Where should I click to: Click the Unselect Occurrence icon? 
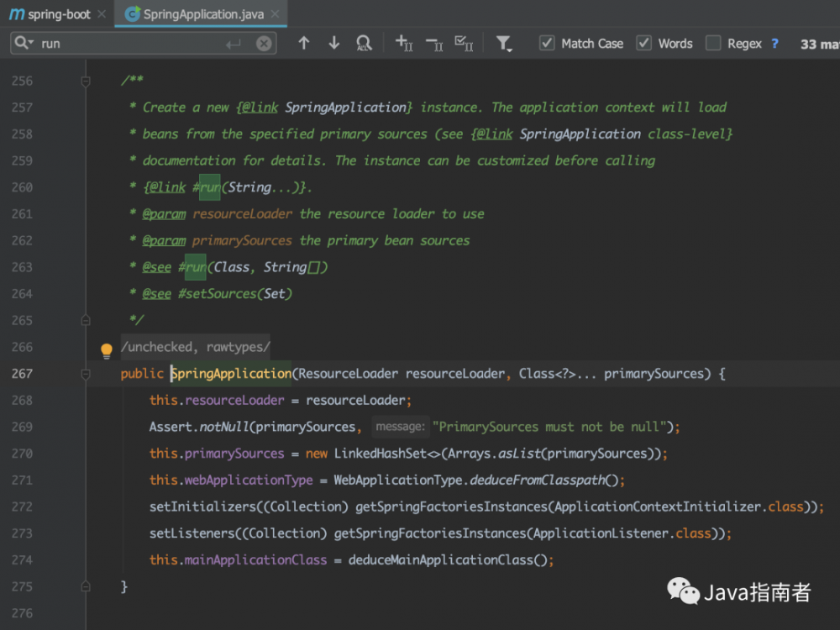coord(434,43)
